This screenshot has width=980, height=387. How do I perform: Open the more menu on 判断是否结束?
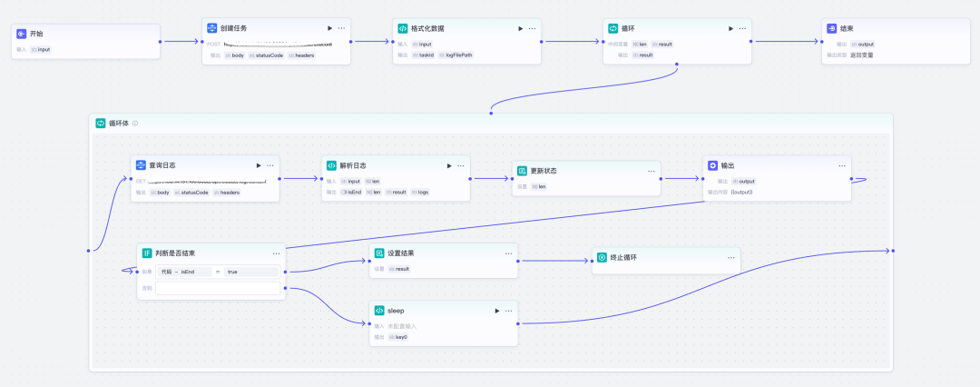pos(276,253)
